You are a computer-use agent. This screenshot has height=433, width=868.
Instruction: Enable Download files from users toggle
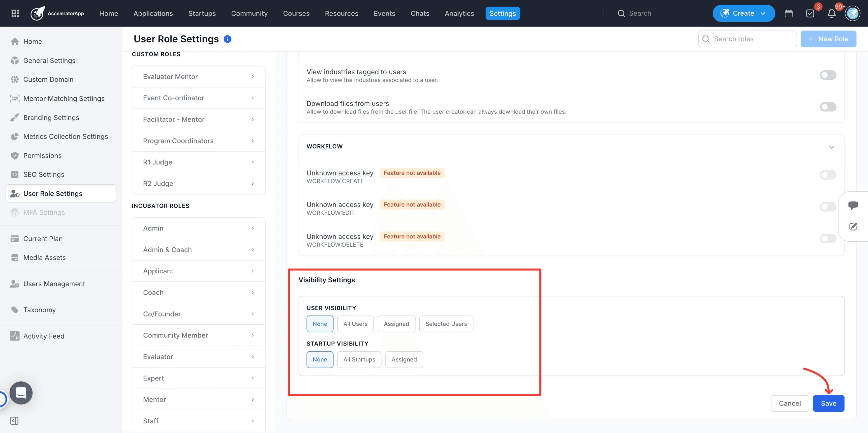828,107
